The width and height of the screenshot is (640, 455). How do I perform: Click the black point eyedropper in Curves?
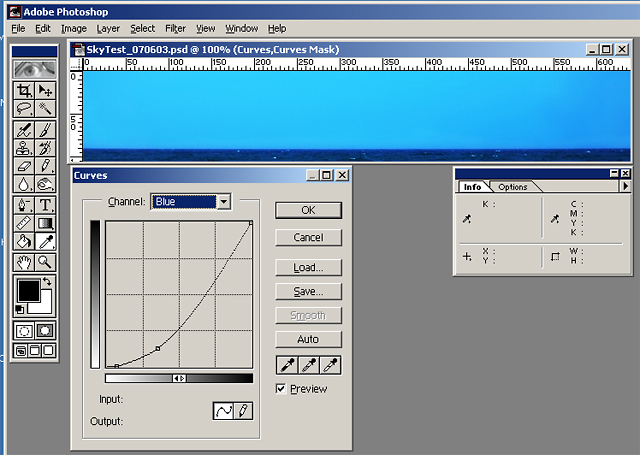[x=287, y=366]
